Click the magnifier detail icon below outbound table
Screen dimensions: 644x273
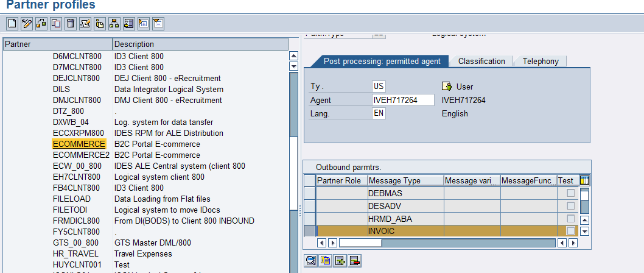coord(311,260)
